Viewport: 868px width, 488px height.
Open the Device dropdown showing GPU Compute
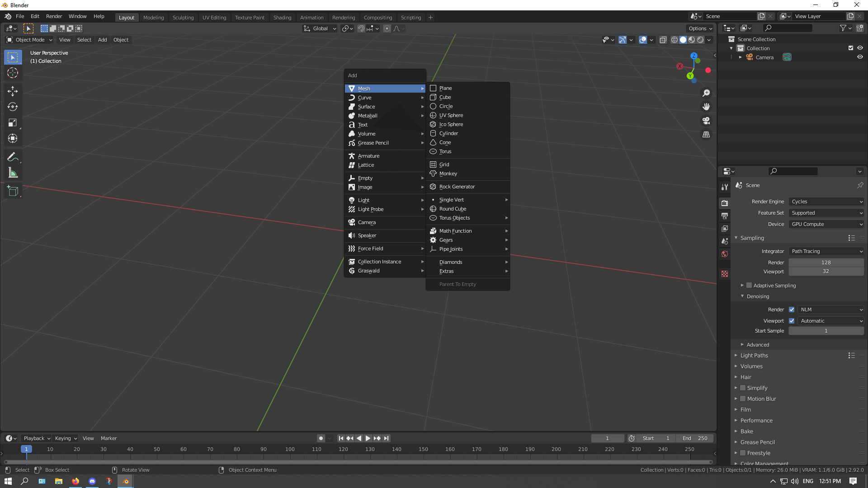pos(826,224)
